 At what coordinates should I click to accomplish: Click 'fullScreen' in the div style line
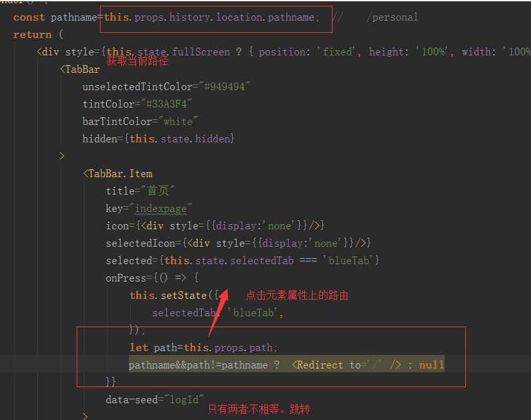pos(201,52)
